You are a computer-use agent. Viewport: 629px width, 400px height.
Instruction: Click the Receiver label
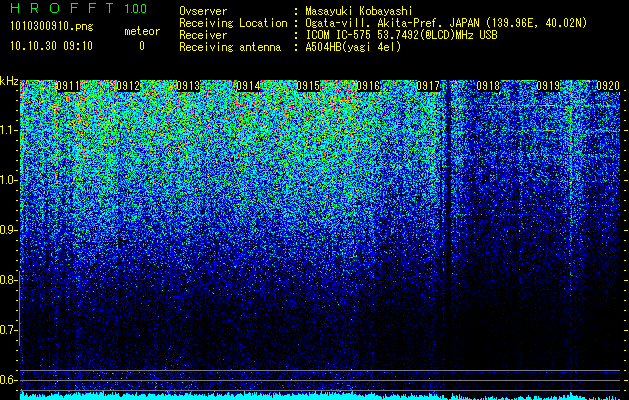(x=203, y=35)
